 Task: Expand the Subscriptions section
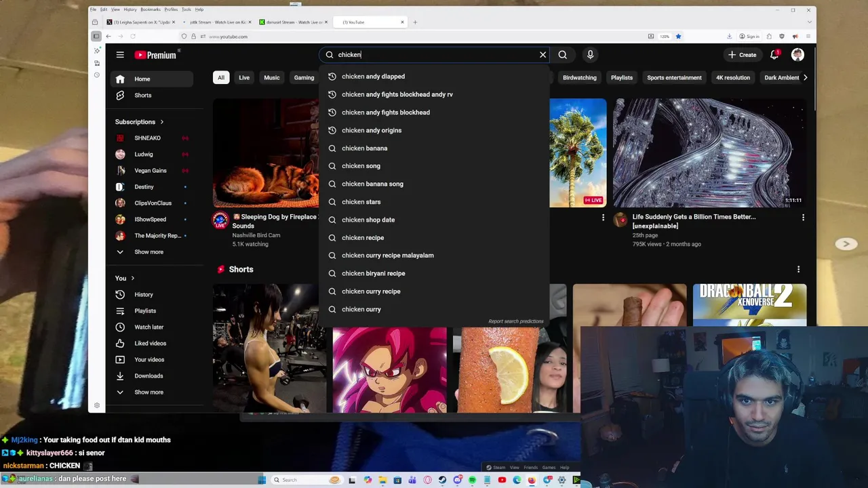tap(140, 122)
